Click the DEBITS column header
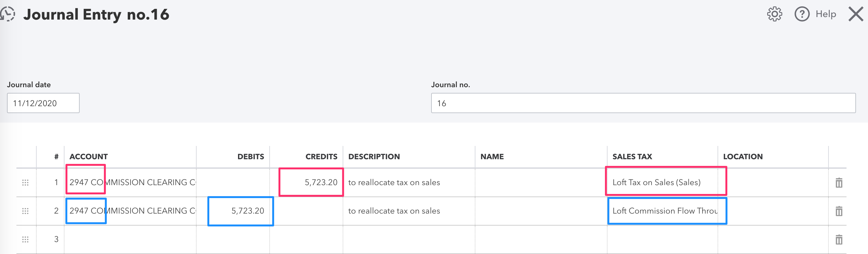The height and width of the screenshot is (254, 868). (251, 157)
